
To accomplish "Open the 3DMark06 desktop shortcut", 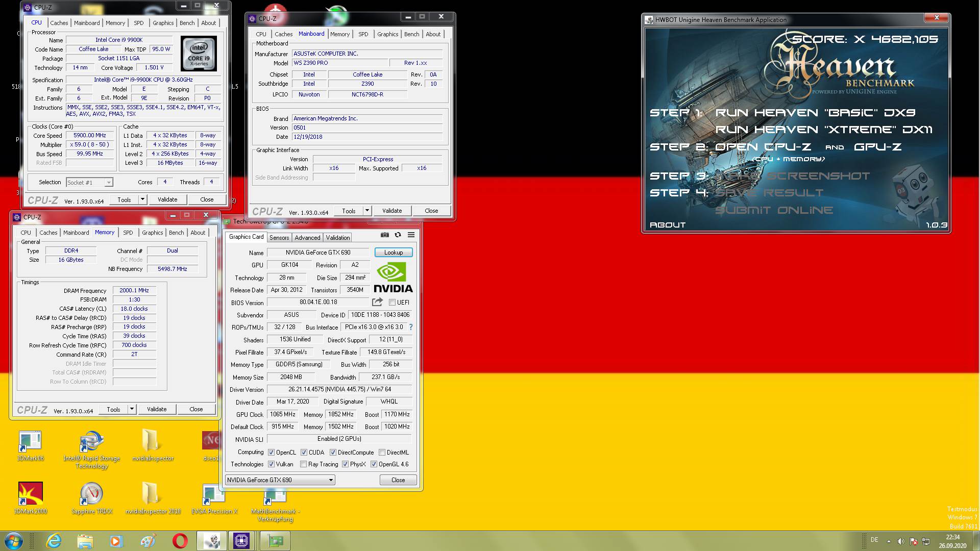I will [30, 446].
